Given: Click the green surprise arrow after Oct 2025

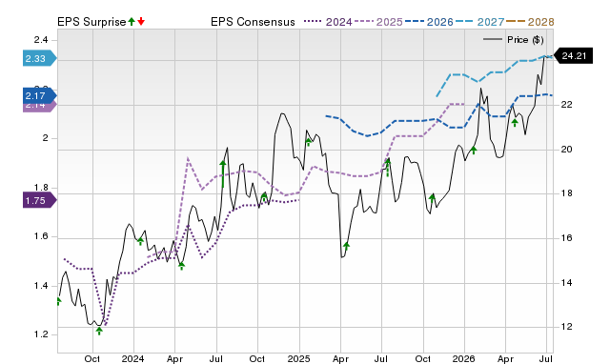Looking at the screenshot, I should click(x=432, y=198).
